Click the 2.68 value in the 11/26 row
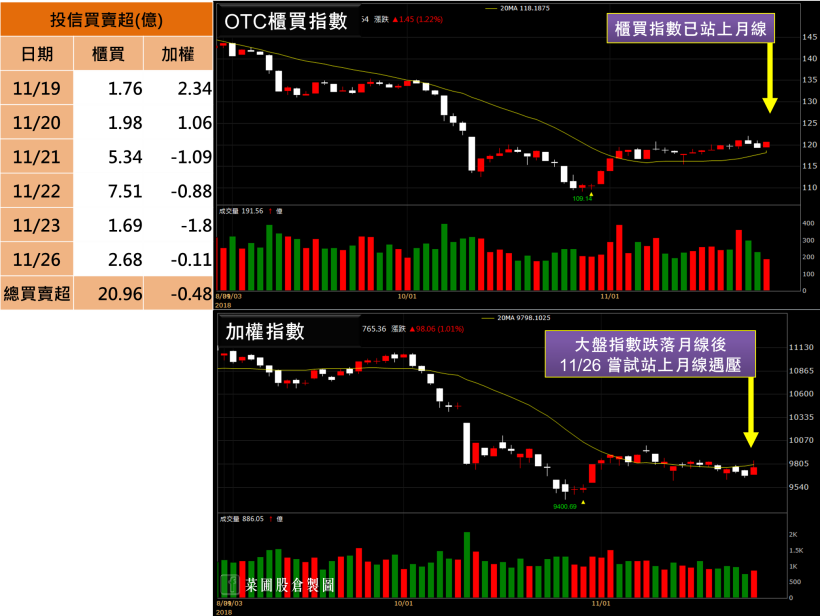This screenshot has width=820, height=616. (x=125, y=260)
